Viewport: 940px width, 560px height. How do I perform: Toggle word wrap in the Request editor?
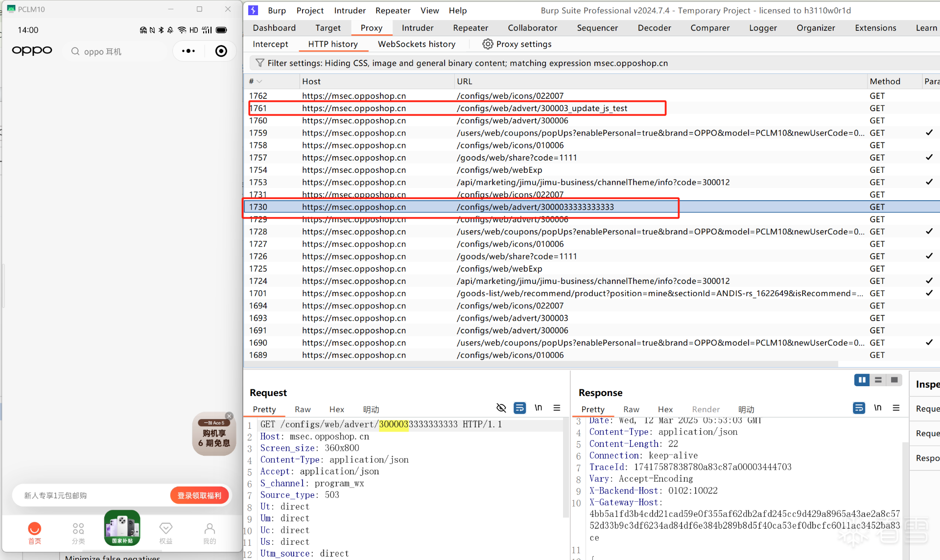pyautogui.click(x=520, y=407)
